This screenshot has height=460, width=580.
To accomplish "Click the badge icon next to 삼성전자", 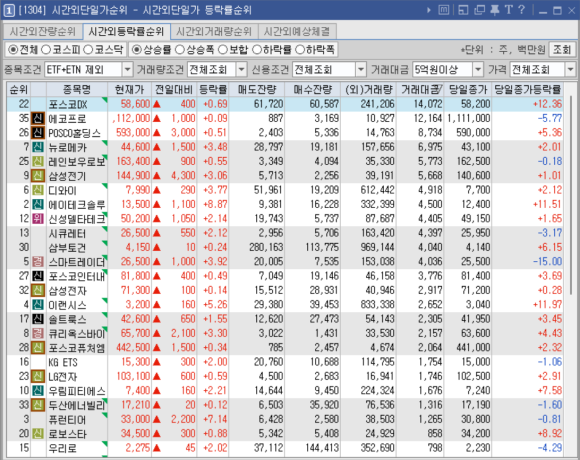I will click(x=38, y=290).
